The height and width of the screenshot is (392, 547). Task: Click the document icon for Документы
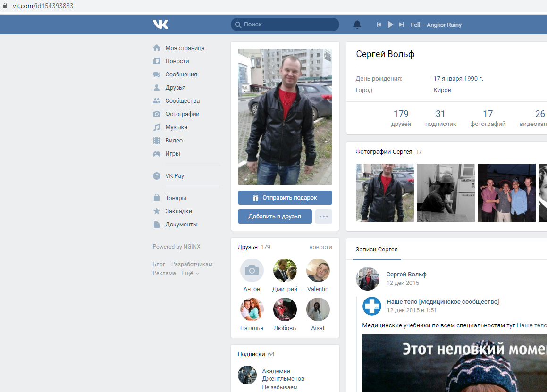pyautogui.click(x=157, y=224)
